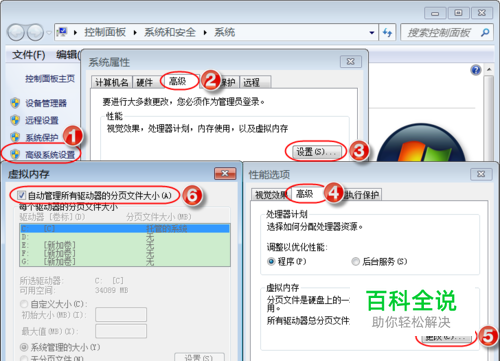This screenshot has width=500, height=361.
Task: Open the 文件(F) menu
Action: click(x=29, y=55)
